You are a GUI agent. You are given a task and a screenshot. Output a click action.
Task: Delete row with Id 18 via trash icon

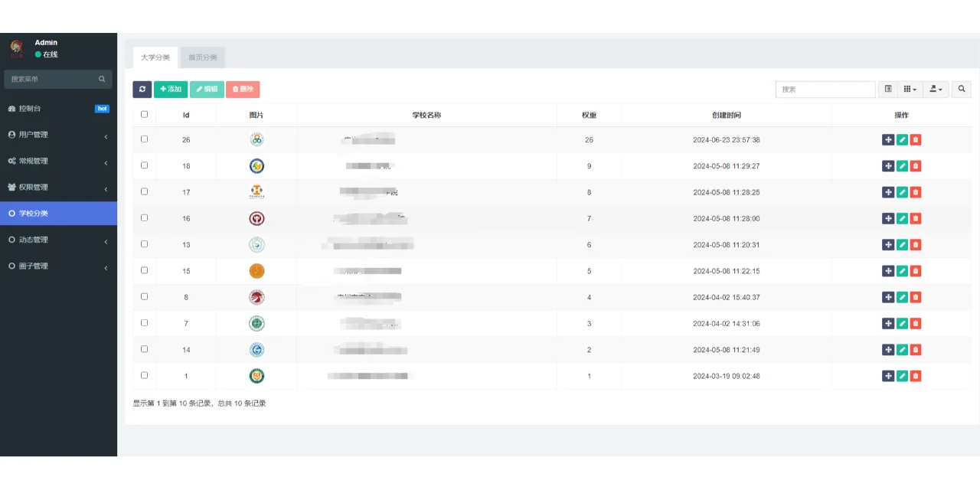(916, 166)
